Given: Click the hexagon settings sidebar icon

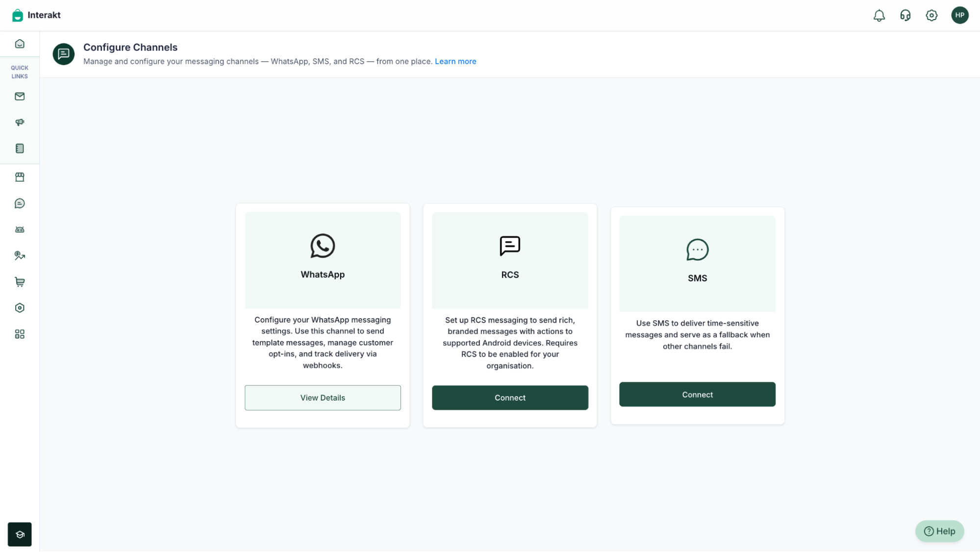Looking at the screenshot, I should (x=20, y=308).
